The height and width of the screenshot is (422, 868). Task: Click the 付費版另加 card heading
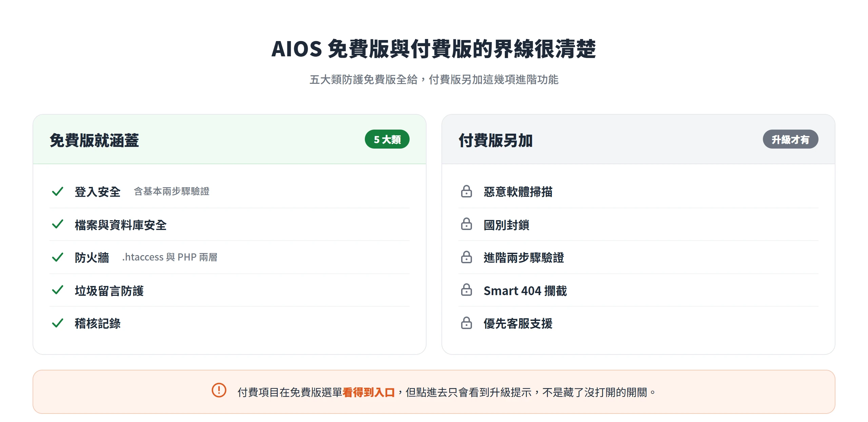(496, 140)
